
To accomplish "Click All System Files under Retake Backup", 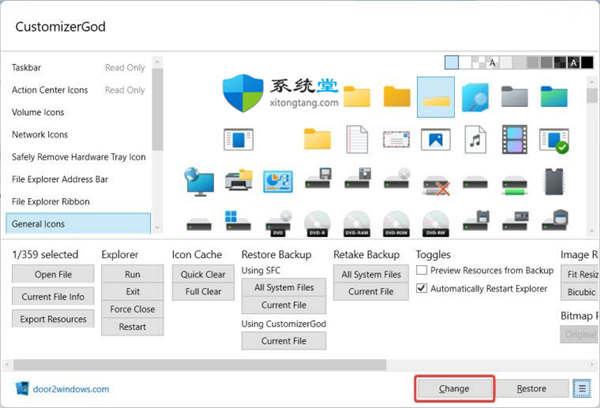I will point(371,274).
